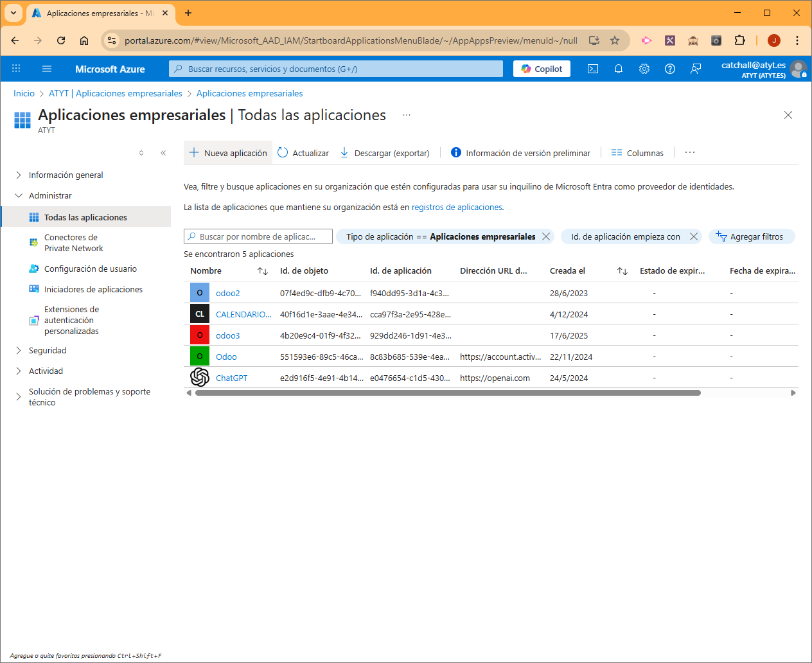Open the Chrome tab search dropdown

(x=13, y=13)
